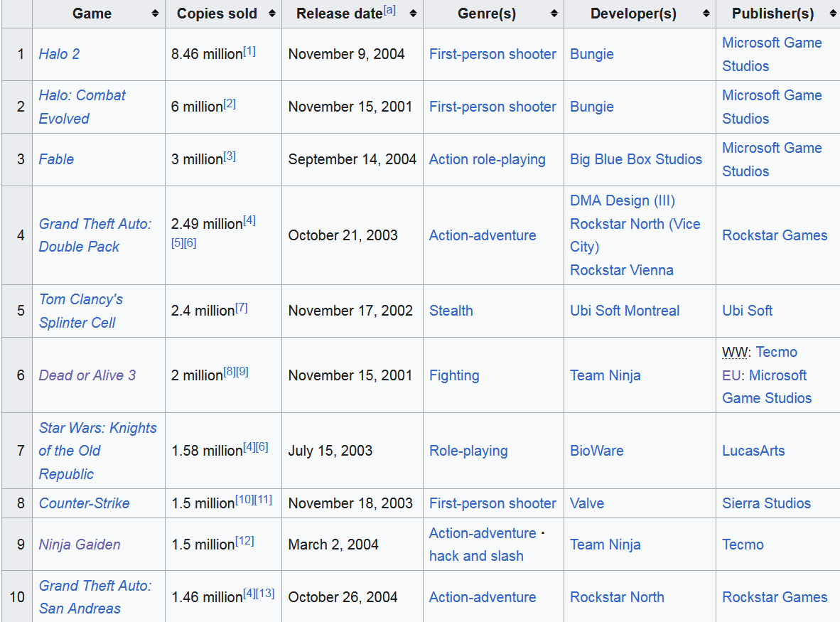This screenshot has height=622, width=840.
Task: Click the WW abbreviation in Dead or Alive 3 row
Action: tap(736, 352)
